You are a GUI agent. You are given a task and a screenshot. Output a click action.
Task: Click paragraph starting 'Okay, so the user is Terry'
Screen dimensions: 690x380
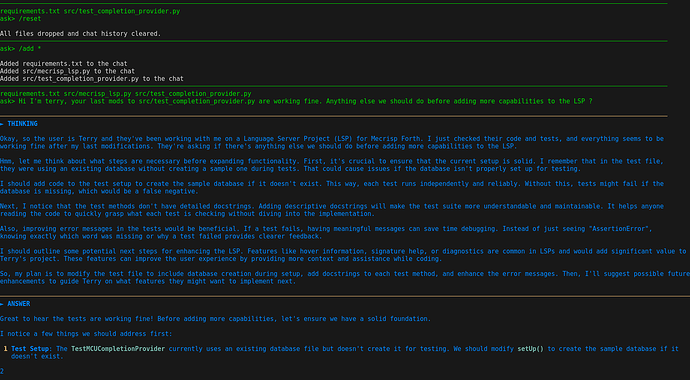click(332, 142)
